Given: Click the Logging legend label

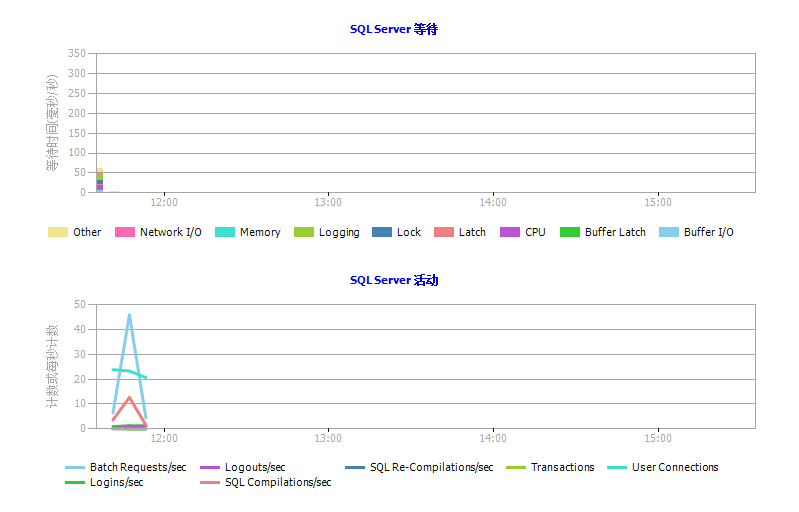Looking at the screenshot, I should (x=339, y=233).
